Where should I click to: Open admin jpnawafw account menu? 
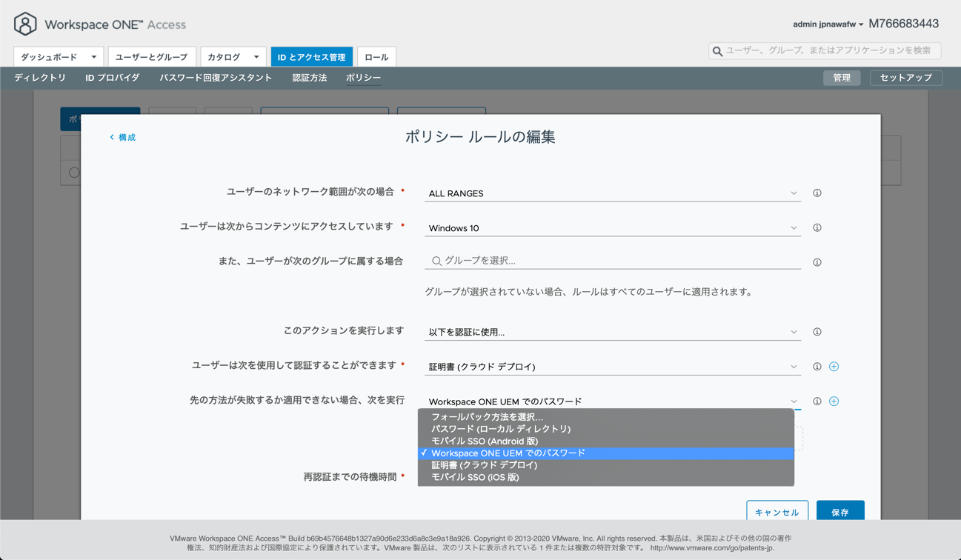pos(828,24)
